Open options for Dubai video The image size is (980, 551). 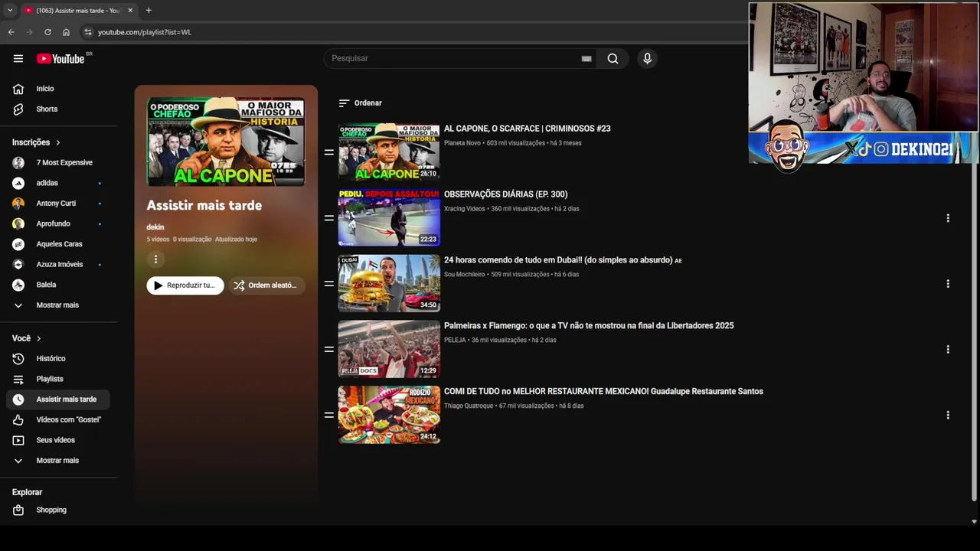click(948, 284)
